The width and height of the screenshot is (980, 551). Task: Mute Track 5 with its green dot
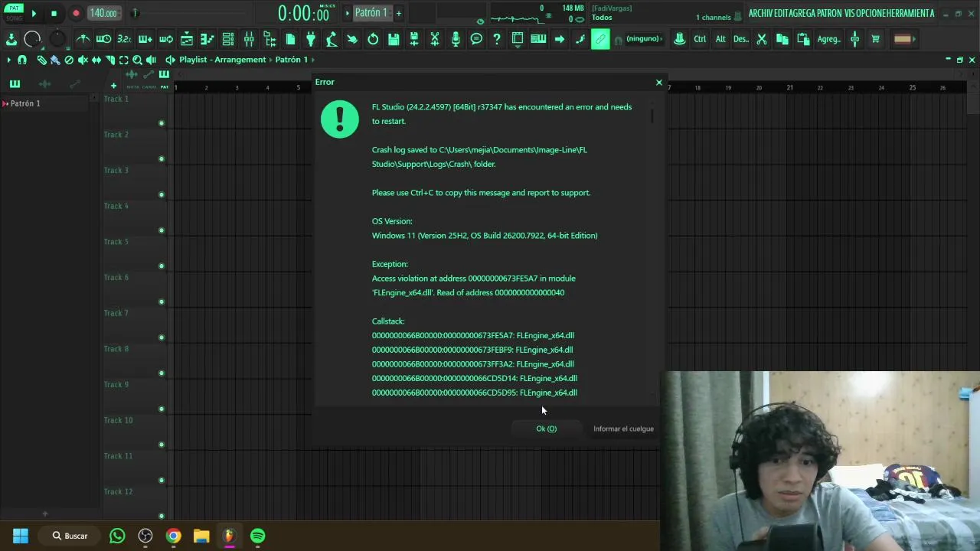click(161, 266)
